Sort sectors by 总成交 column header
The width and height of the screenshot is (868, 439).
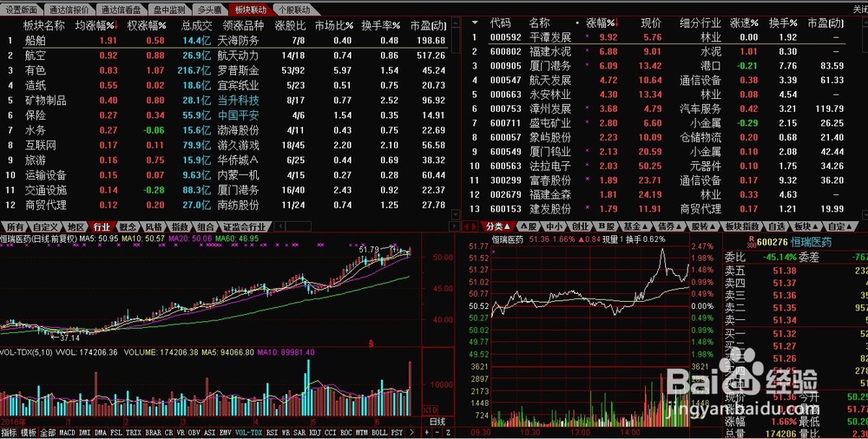click(196, 25)
